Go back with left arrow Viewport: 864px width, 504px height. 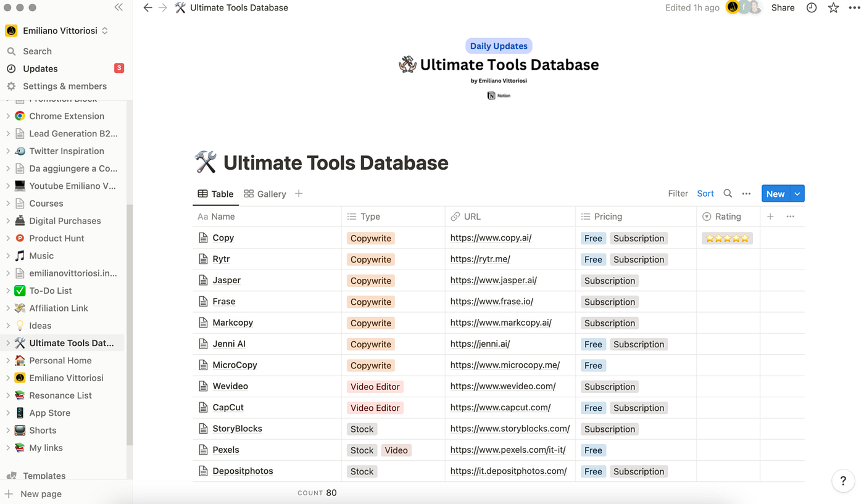[x=147, y=7]
